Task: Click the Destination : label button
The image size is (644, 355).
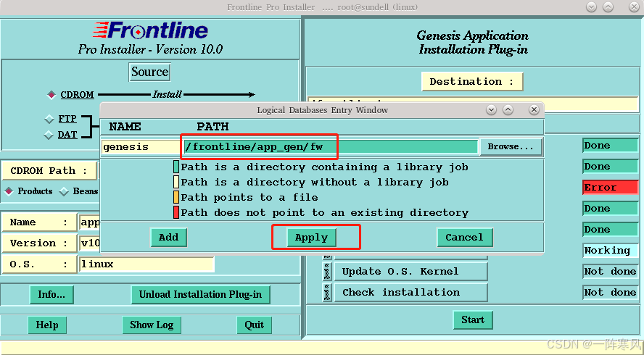Action: pos(472,81)
